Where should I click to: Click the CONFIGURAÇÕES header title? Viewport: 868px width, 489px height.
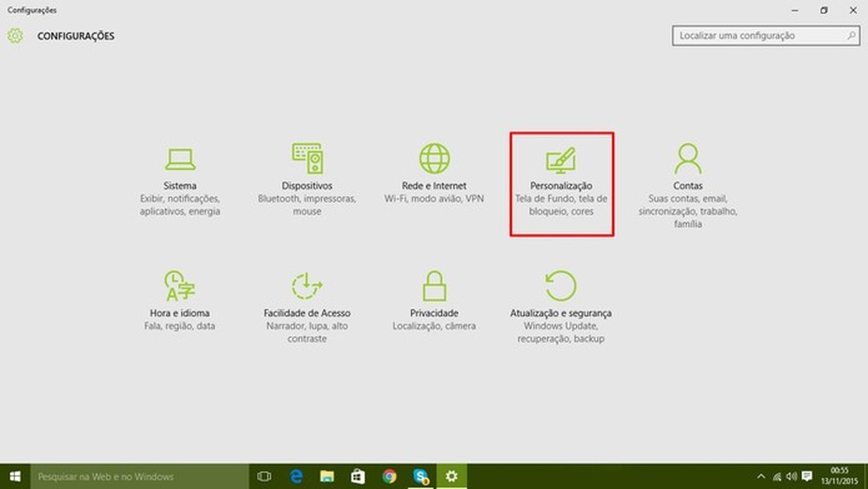76,36
